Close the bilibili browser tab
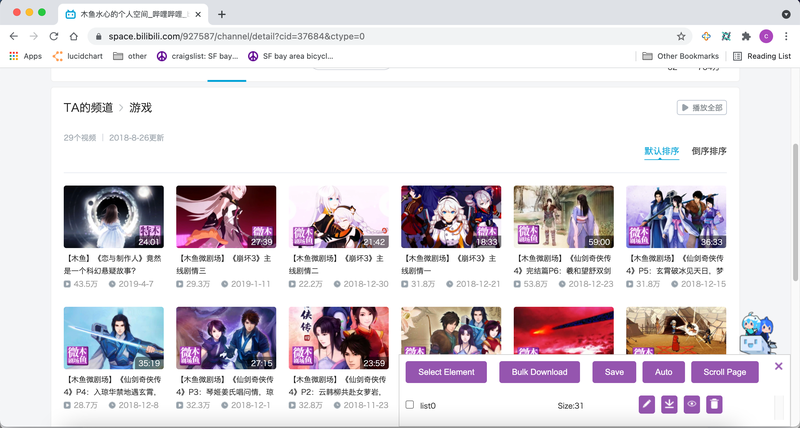The height and width of the screenshot is (428, 800). [x=197, y=14]
